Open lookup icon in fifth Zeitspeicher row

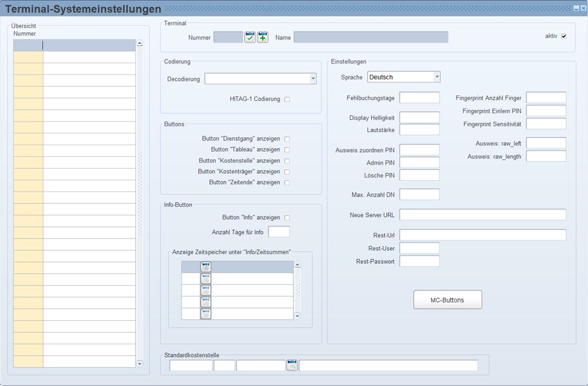[205, 314]
